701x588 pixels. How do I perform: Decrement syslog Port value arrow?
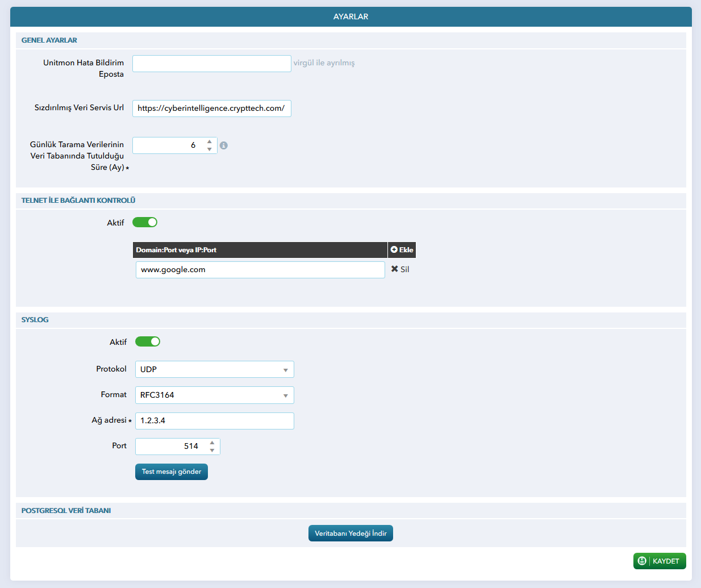pos(212,451)
